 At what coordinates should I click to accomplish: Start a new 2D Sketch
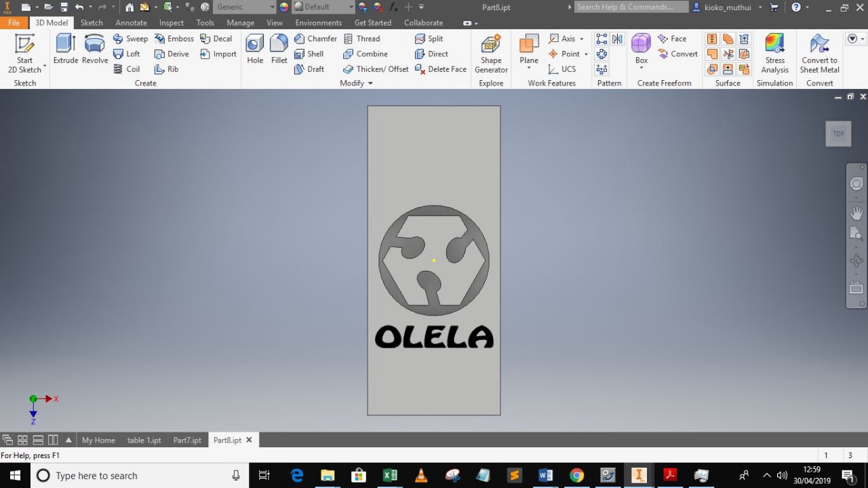tap(25, 53)
